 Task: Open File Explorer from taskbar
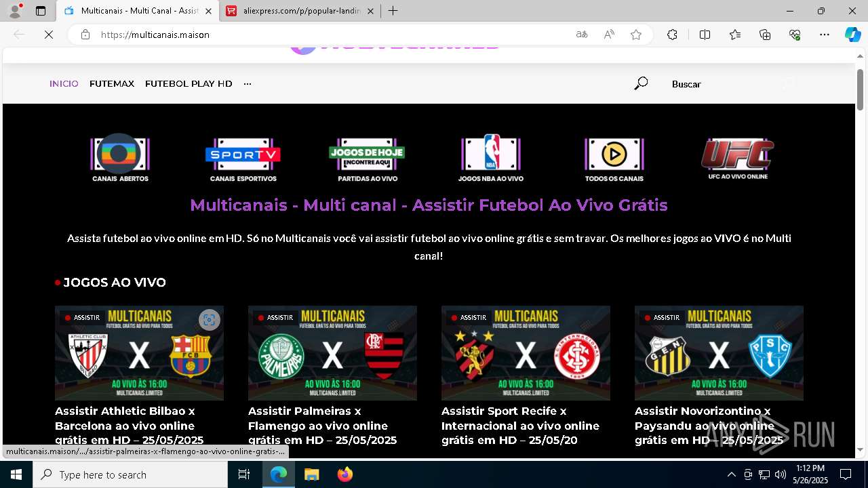311,474
